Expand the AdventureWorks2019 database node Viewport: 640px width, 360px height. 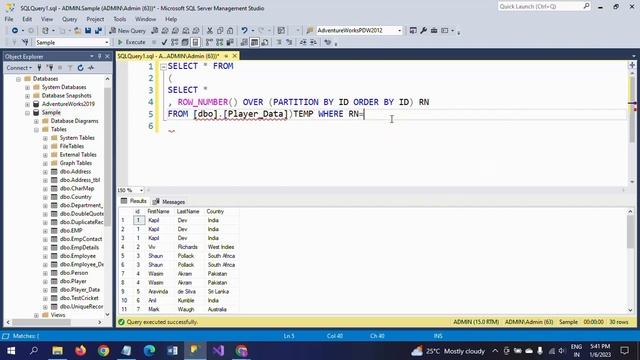click(27, 104)
